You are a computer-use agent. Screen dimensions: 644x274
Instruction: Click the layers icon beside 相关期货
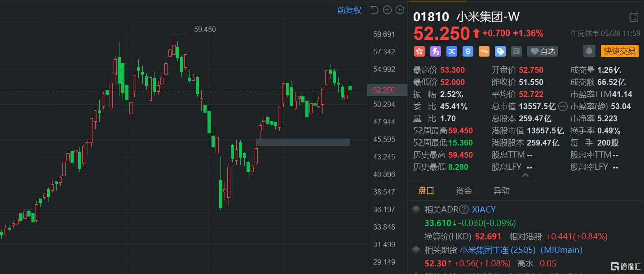416,250
